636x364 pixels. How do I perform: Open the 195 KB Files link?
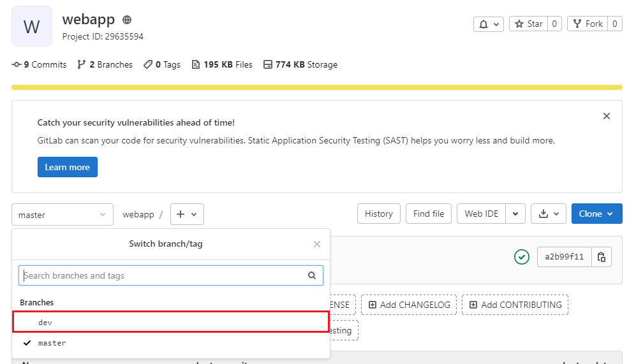point(222,64)
